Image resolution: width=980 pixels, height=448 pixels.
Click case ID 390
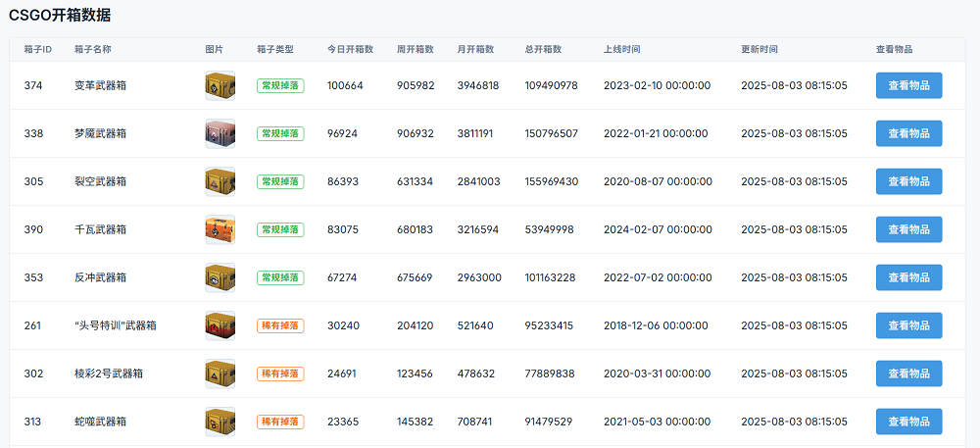[33, 229]
